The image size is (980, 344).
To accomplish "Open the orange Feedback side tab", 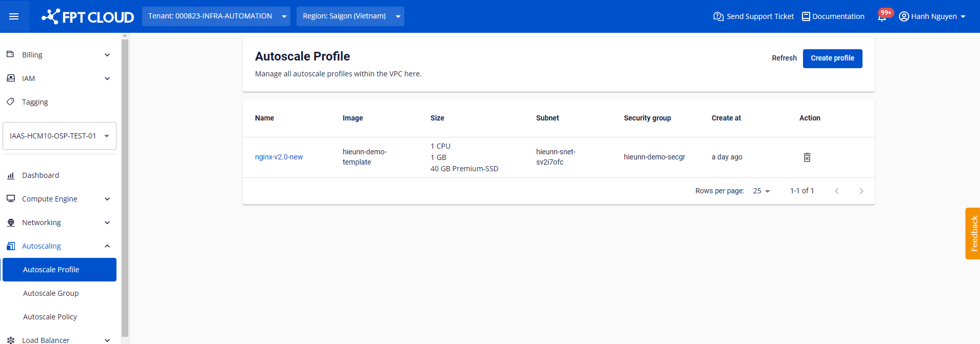I will click(x=972, y=233).
